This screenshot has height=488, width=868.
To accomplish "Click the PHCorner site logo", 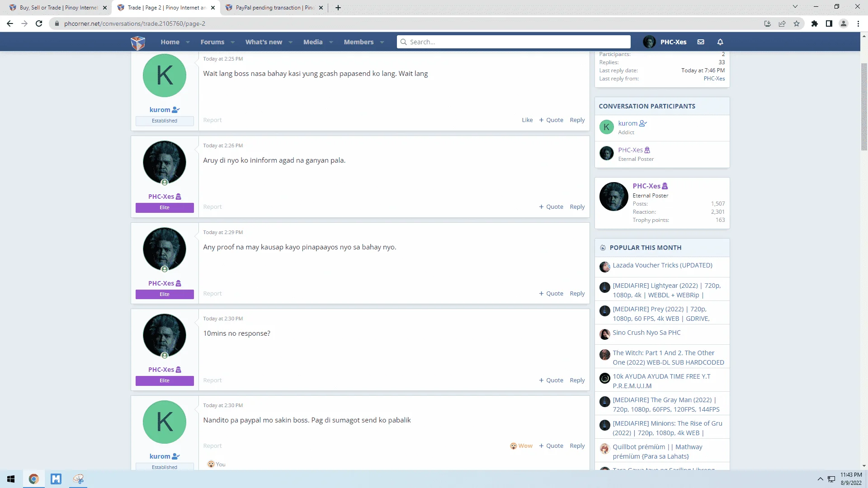I will [138, 42].
